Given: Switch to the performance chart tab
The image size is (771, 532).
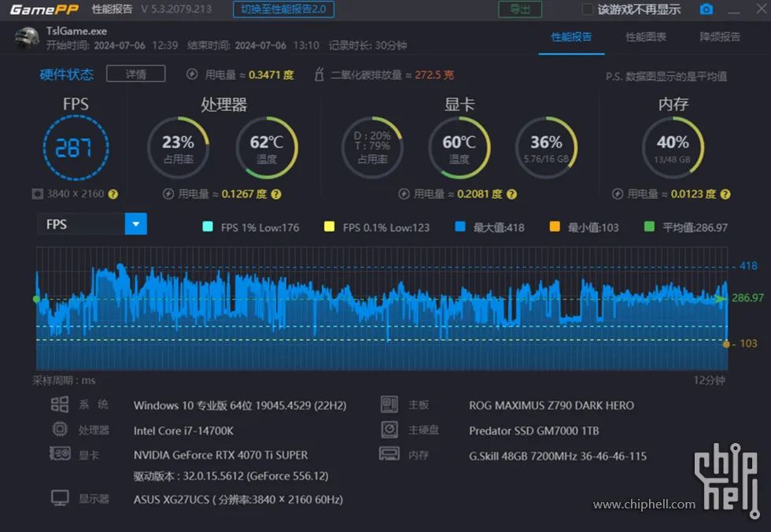Looking at the screenshot, I should [646, 37].
